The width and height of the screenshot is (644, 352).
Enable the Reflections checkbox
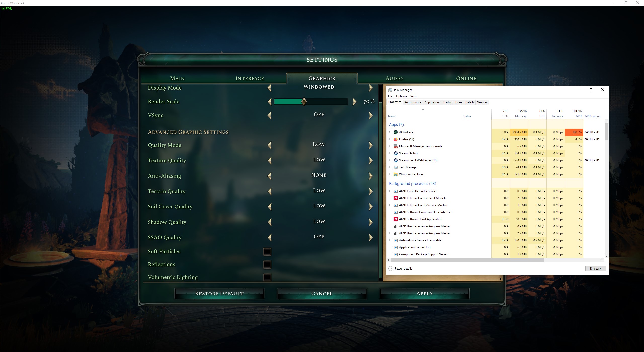(267, 265)
